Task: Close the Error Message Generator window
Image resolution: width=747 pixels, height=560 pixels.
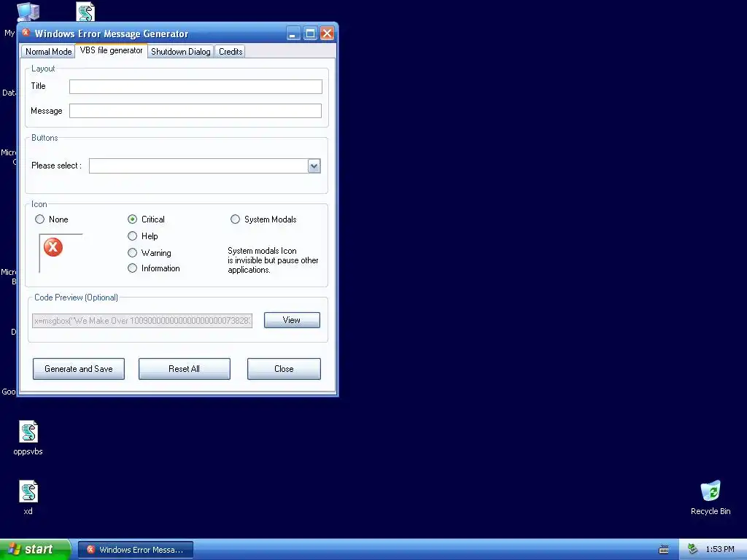Action: coord(327,34)
